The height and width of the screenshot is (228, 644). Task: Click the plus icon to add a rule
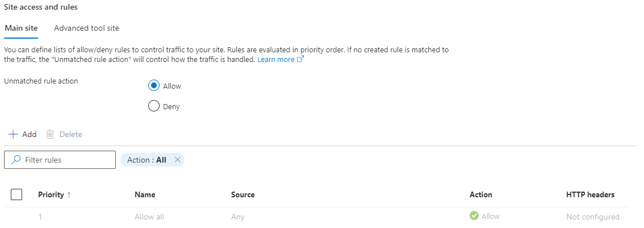(x=13, y=135)
